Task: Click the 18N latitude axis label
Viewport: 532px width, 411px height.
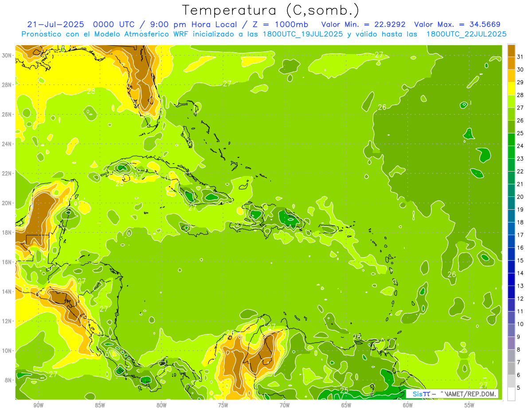Action: pyautogui.click(x=7, y=232)
